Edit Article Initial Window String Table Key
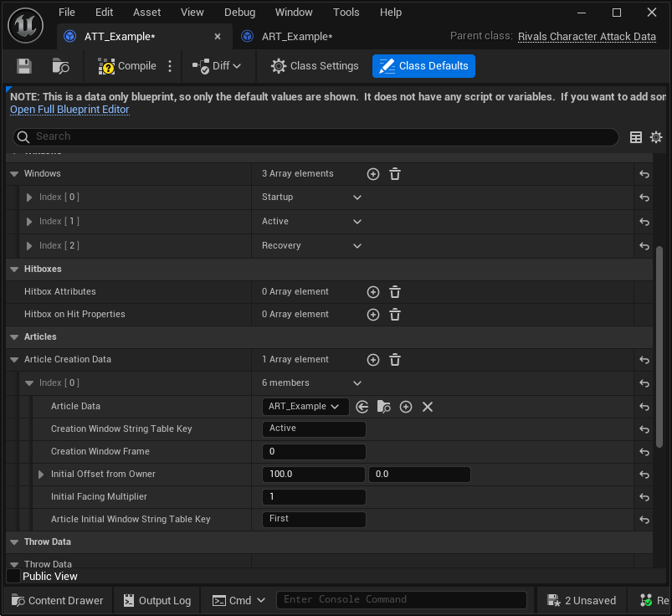 tap(314, 520)
